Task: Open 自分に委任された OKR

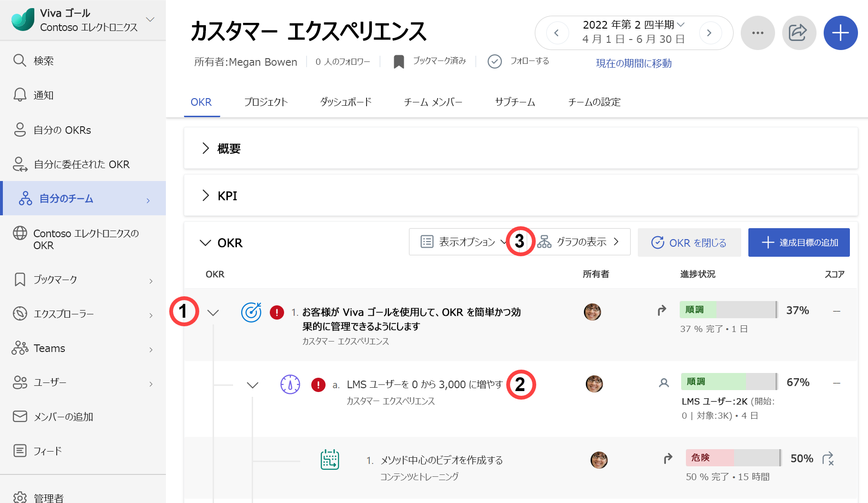Action: coord(83,164)
